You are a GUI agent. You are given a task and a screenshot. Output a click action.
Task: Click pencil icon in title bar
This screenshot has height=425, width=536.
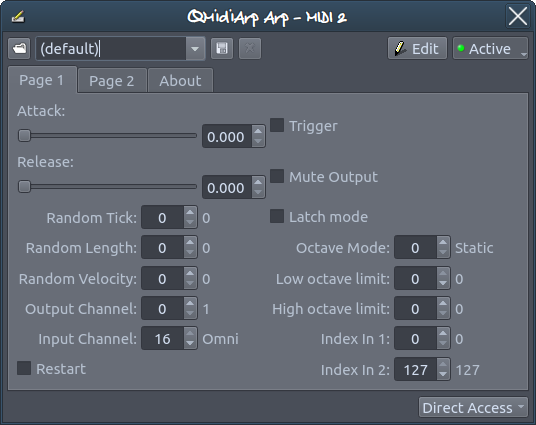click(18, 16)
